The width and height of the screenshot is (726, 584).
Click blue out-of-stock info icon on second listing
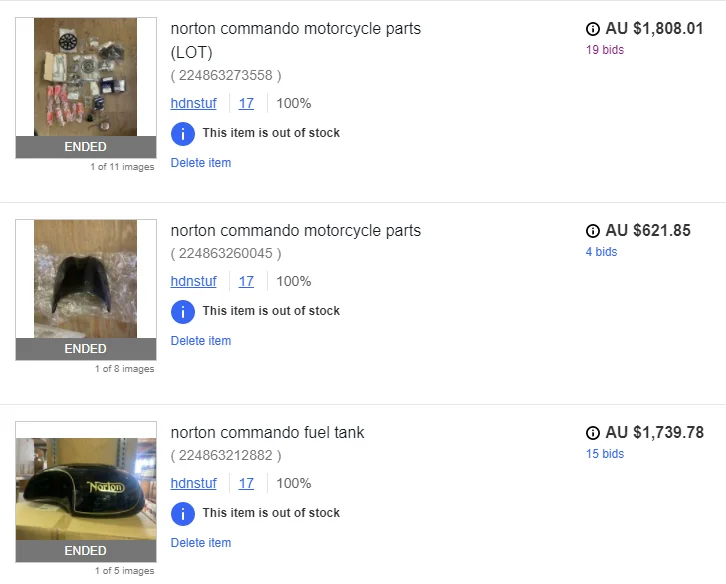[x=183, y=311]
